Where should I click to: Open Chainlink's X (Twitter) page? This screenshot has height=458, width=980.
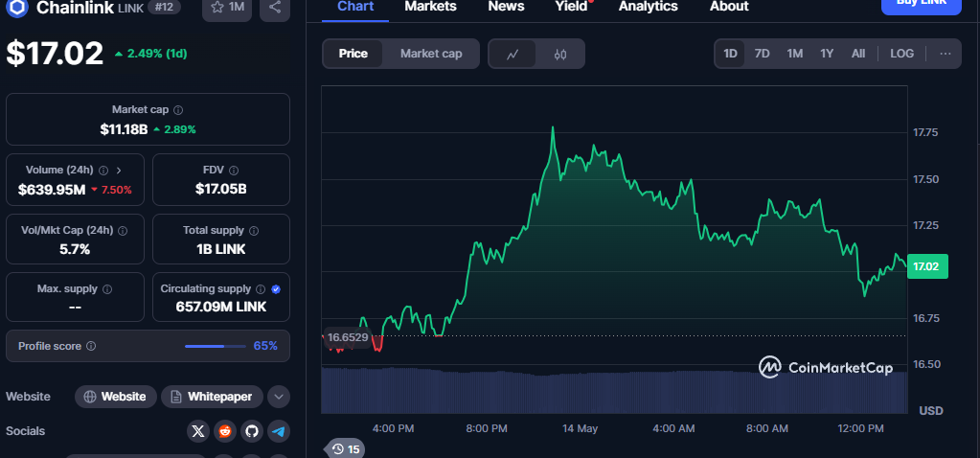(198, 431)
